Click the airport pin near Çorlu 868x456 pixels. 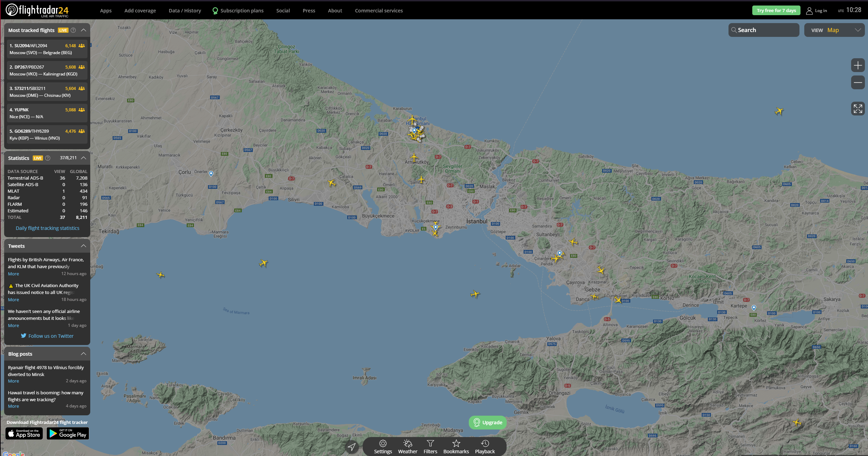coord(211,173)
